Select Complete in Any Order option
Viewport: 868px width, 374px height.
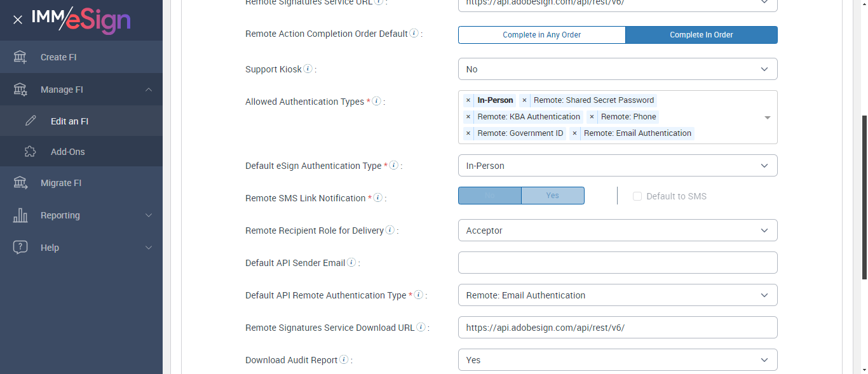click(541, 35)
